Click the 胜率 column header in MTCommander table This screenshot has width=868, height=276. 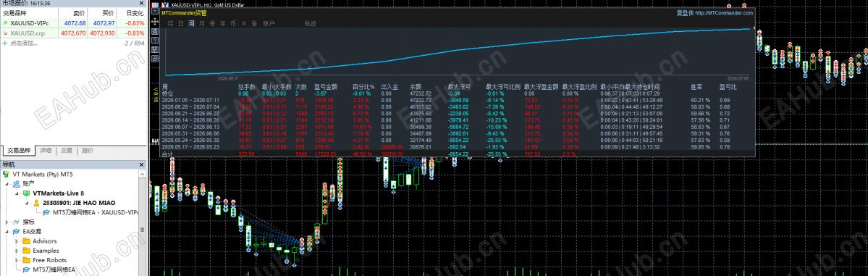pos(696,87)
